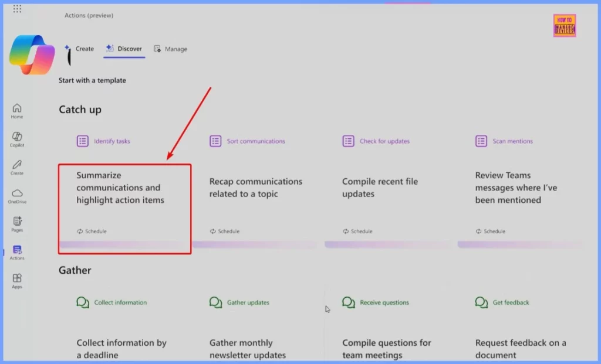This screenshot has height=364, width=601.
Task: Switch to the Create tab
Action: tap(79, 49)
